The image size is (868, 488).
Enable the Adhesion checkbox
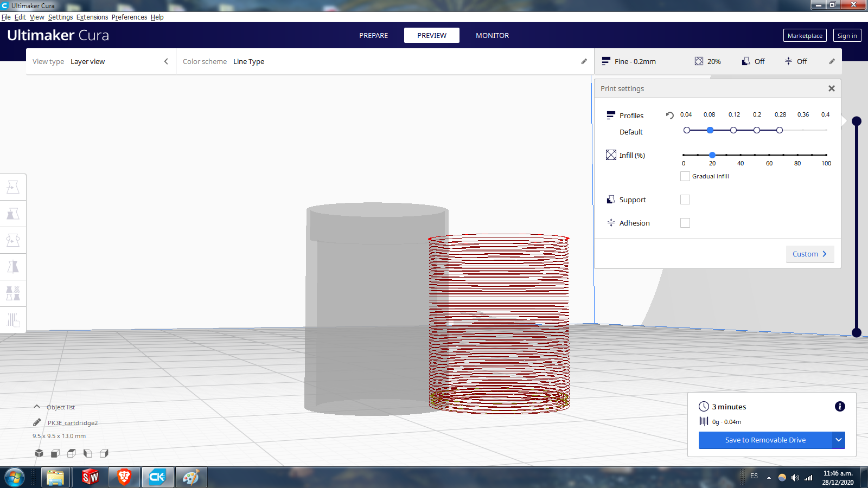click(685, 223)
